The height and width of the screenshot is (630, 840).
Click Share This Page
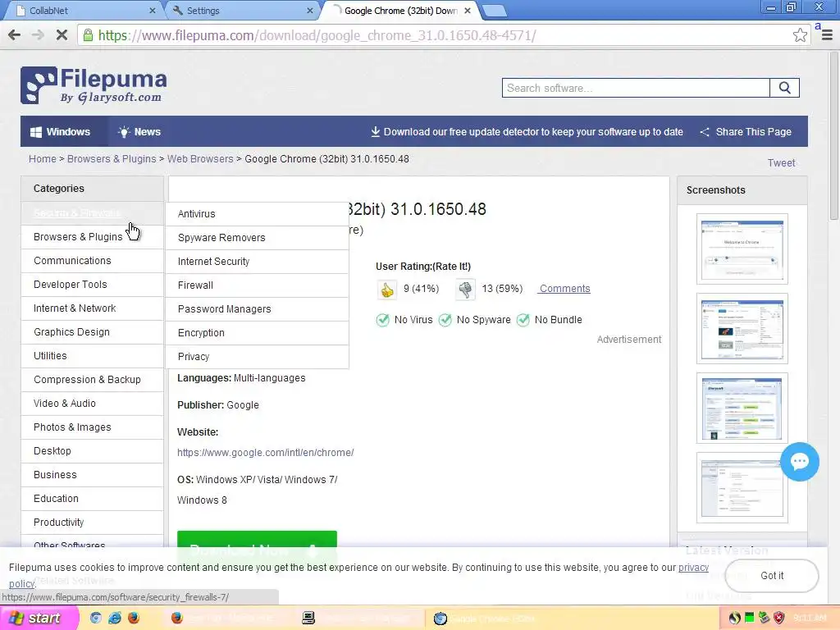746,132
